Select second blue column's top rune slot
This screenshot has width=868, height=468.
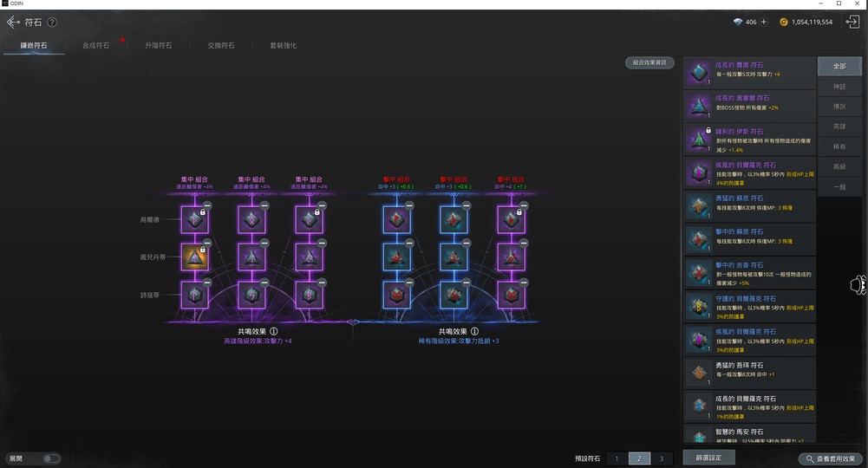454,219
